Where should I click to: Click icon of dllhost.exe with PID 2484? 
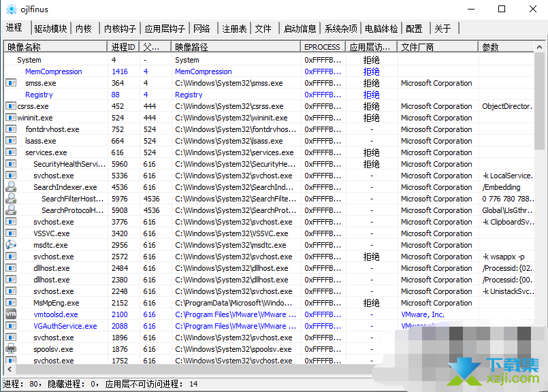point(11,267)
